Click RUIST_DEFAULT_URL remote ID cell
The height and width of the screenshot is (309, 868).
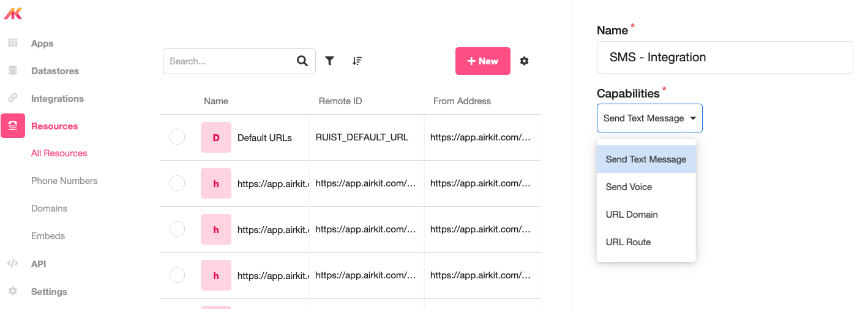[x=362, y=137]
